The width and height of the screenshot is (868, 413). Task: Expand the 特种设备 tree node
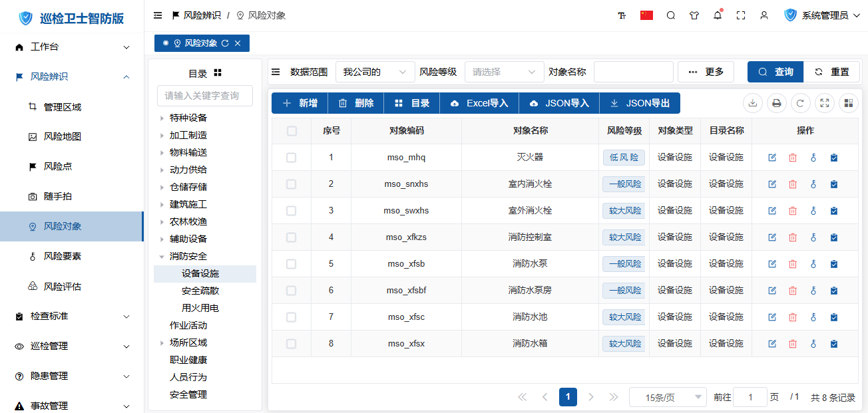(162, 118)
